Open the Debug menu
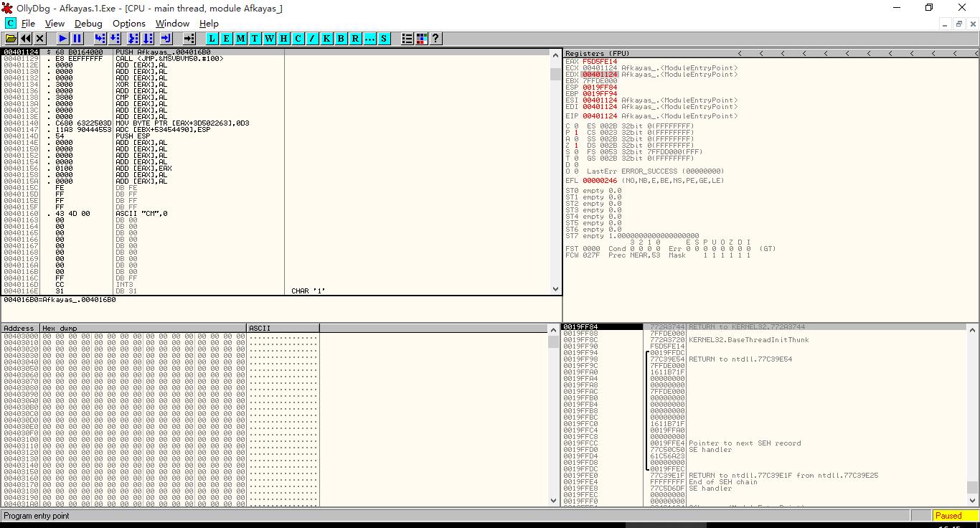The image size is (980, 528). [88, 24]
